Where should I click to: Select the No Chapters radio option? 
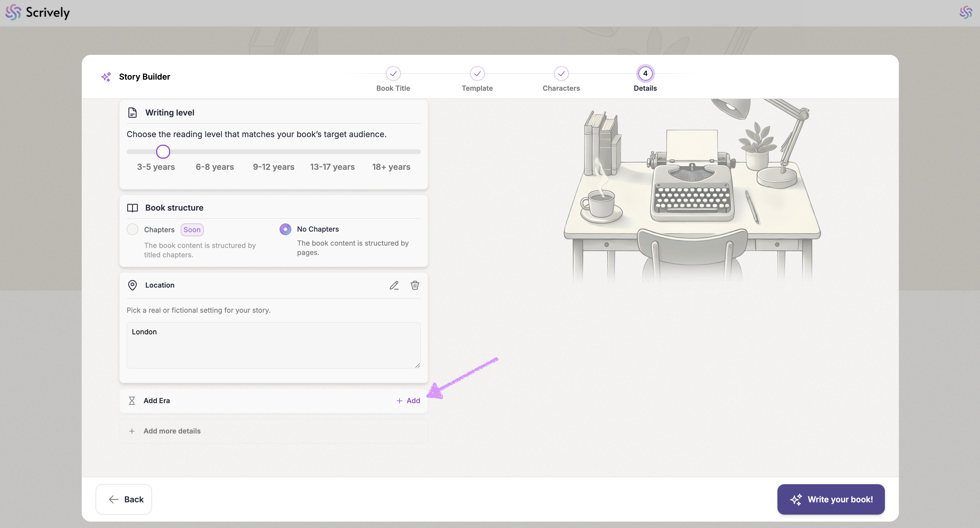click(x=285, y=229)
